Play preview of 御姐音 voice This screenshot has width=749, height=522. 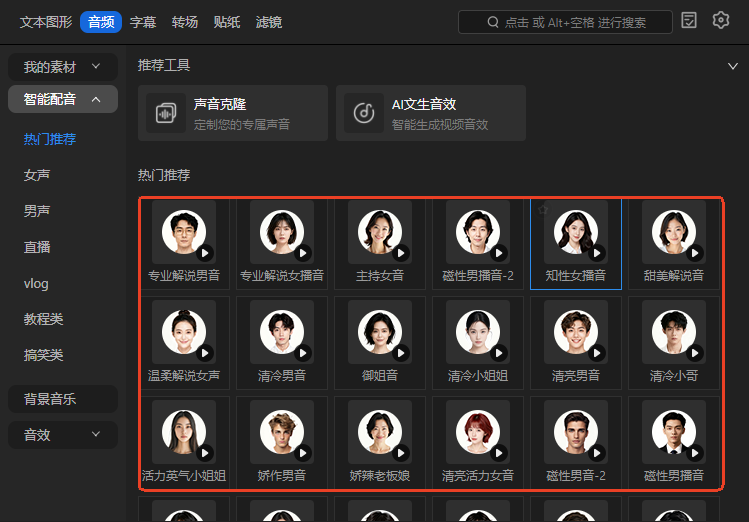[x=401, y=353]
